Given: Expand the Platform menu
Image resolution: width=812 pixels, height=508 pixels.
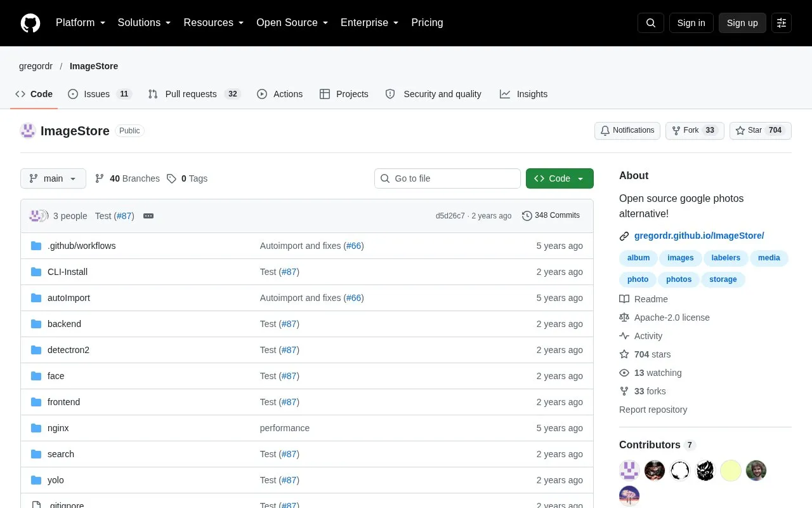Looking at the screenshot, I should [x=81, y=23].
